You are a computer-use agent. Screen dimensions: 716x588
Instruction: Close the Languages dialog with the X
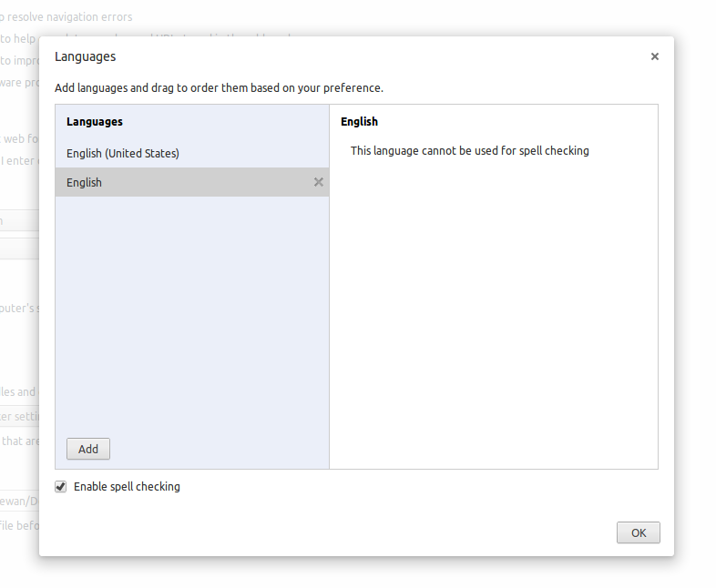(x=654, y=56)
